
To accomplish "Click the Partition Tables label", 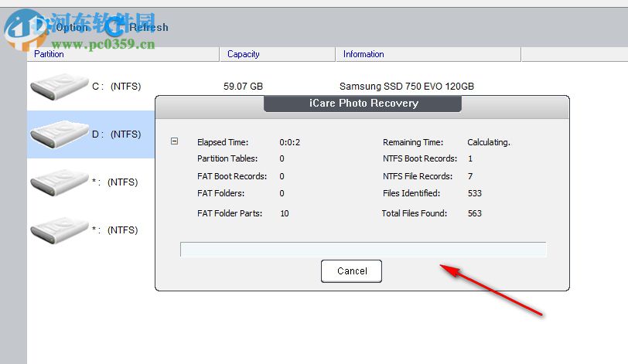I will (x=227, y=158).
